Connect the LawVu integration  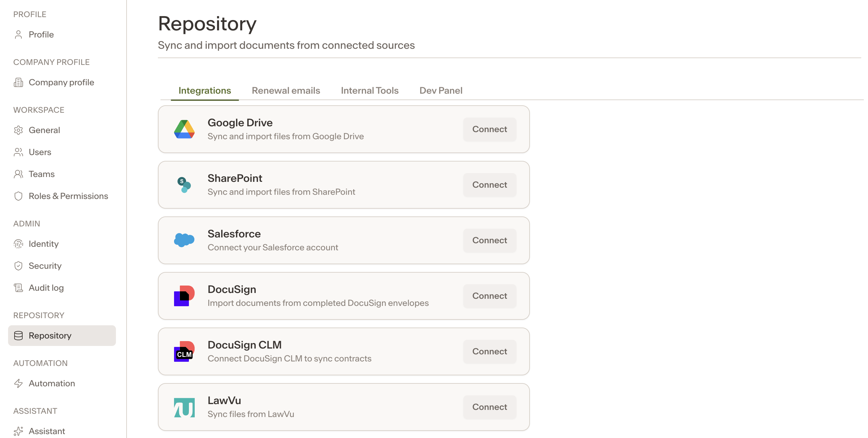point(490,407)
